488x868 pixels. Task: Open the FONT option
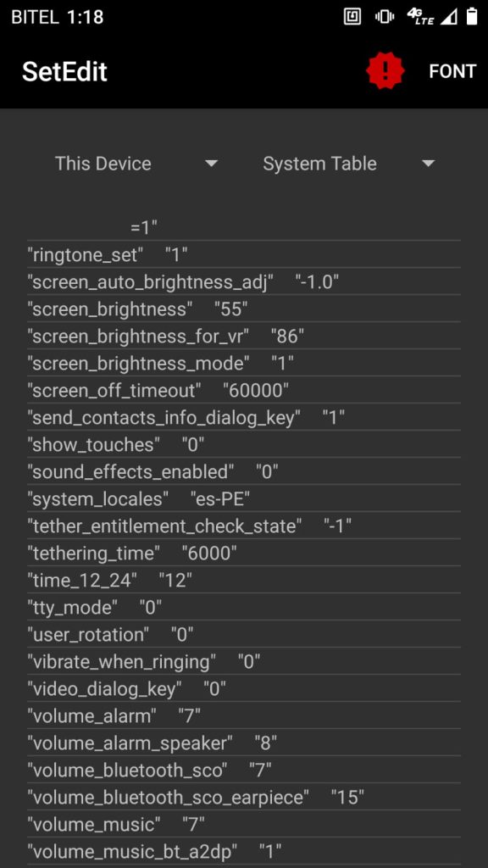pos(452,71)
